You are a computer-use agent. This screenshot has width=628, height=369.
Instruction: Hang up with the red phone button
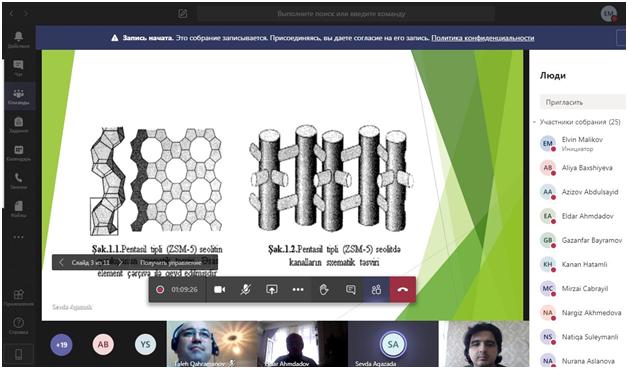pos(403,290)
